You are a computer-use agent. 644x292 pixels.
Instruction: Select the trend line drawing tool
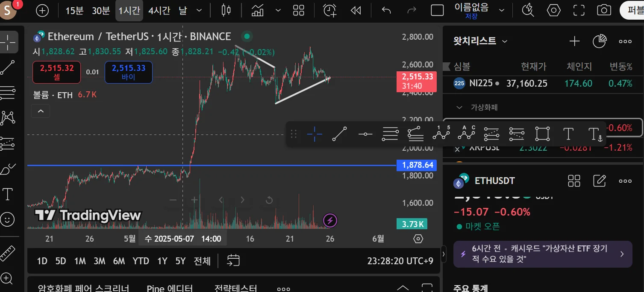[x=8, y=67]
